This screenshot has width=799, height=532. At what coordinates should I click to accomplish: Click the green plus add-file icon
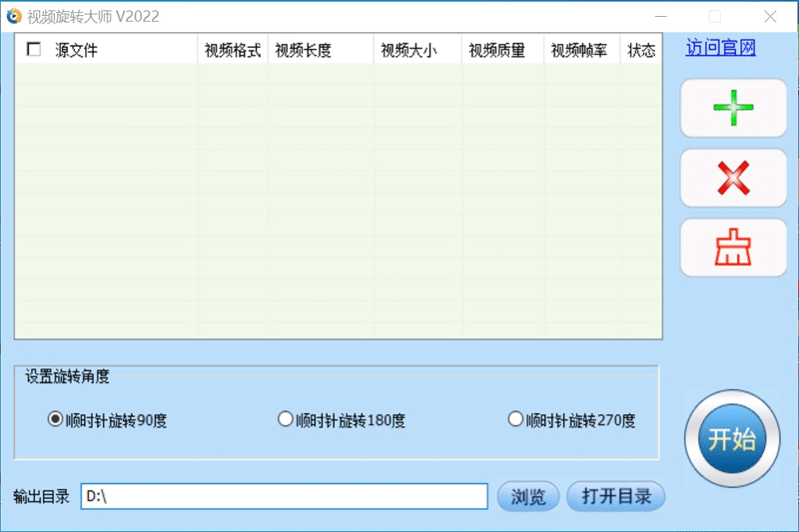(x=732, y=108)
